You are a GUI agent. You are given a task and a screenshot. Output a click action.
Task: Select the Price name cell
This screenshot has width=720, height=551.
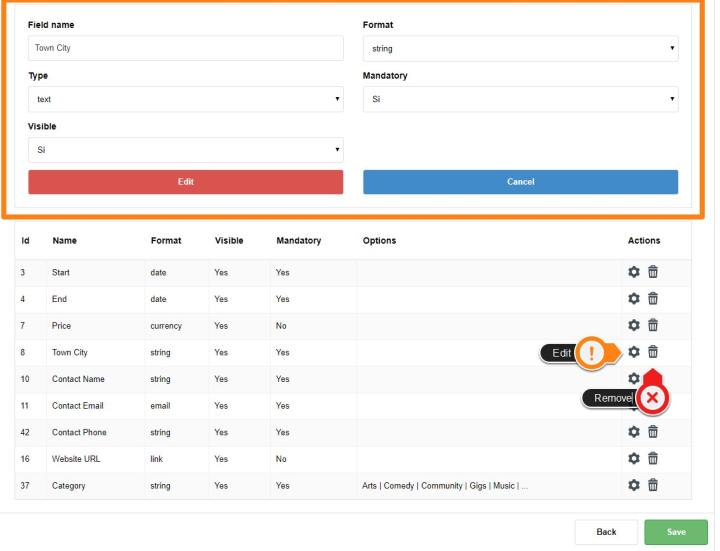point(61,326)
